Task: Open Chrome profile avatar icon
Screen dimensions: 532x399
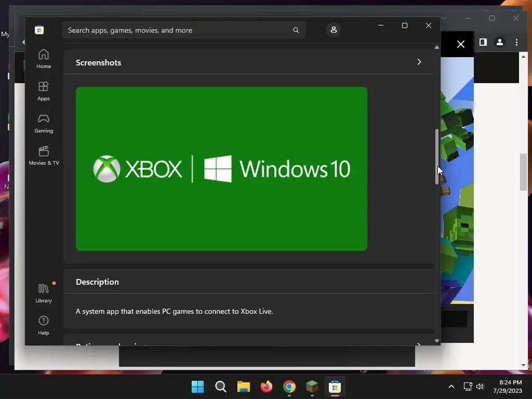Action: pyautogui.click(x=500, y=42)
